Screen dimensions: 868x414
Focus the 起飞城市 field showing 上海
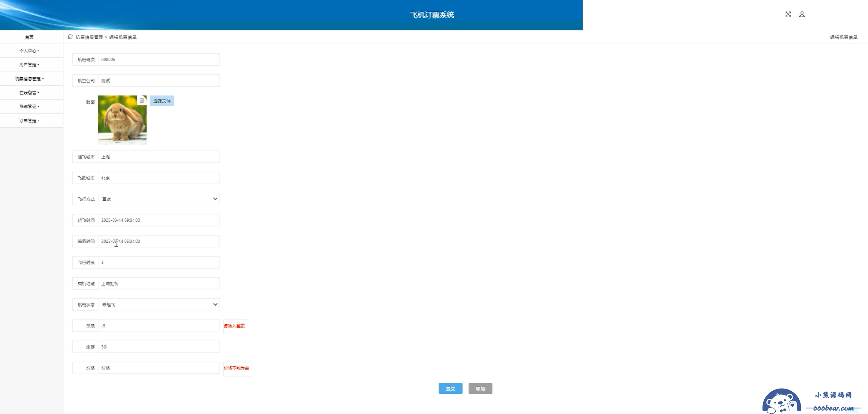coord(159,157)
